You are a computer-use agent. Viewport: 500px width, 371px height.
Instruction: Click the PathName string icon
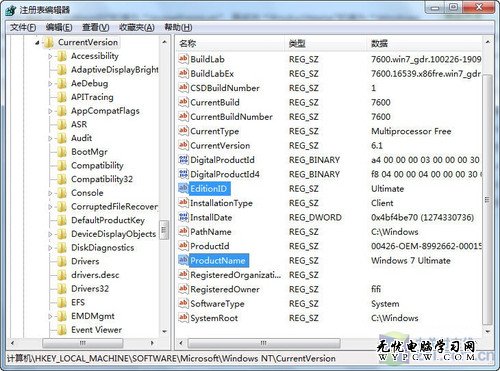[x=183, y=232]
